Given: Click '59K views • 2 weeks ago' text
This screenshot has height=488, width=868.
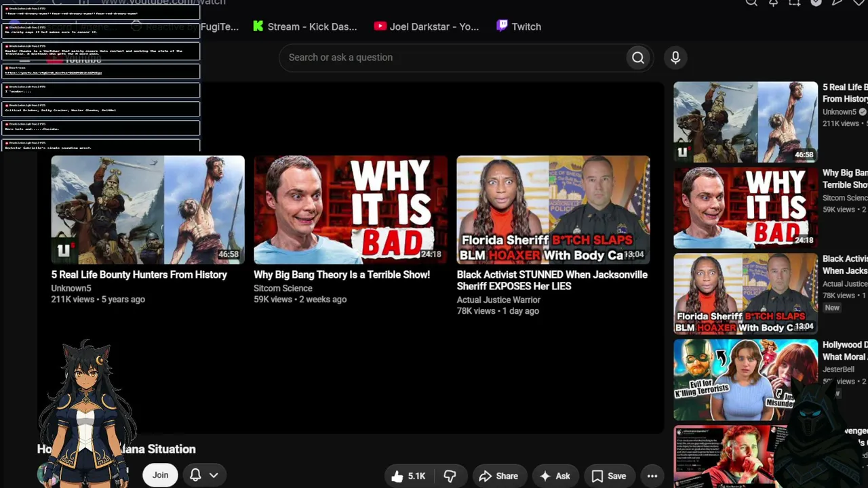Looking at the screenshot, I should tap(300, 300).
